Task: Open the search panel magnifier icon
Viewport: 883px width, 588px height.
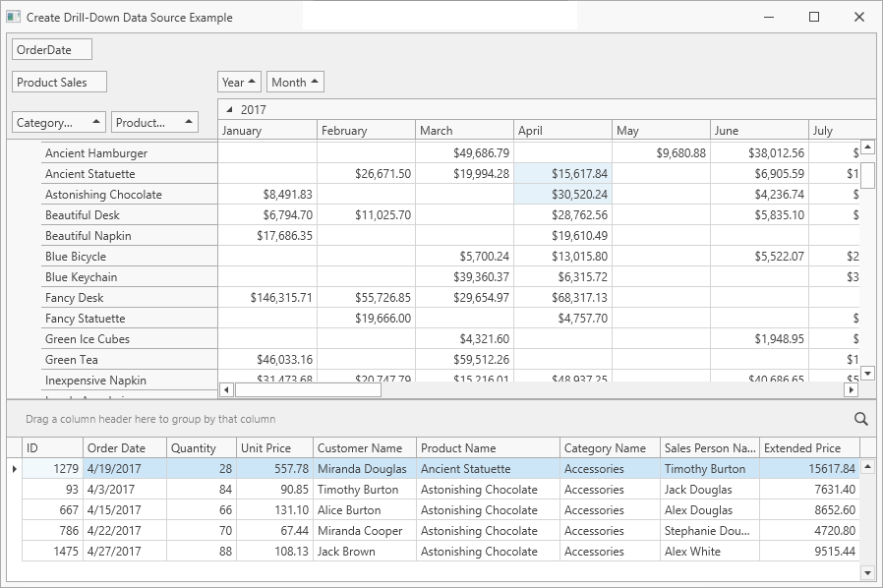Action: (x=860, y=419)
